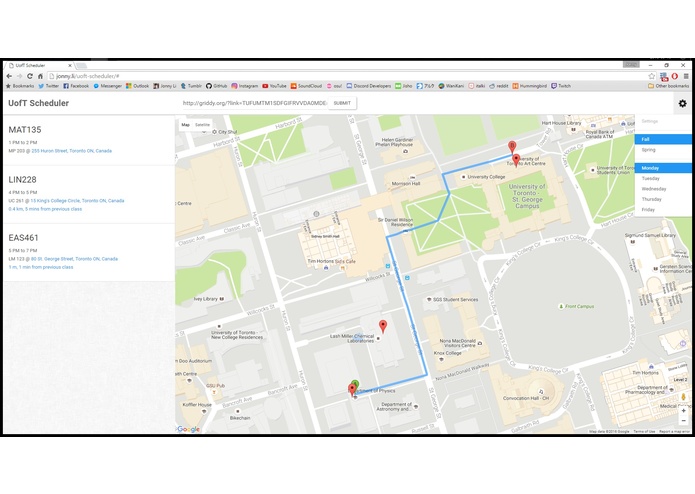Open the reddit bookmark

click(x=499, y=86)
